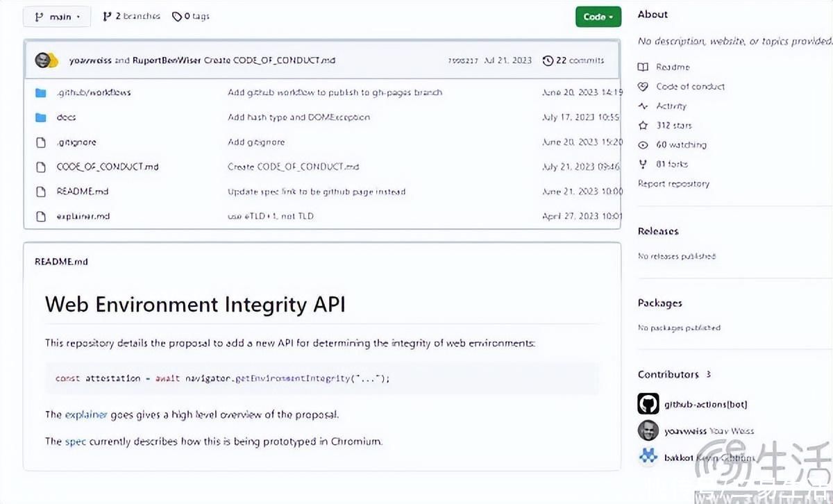Open the docs folder
The width and height of the screenshot is (833, 504).
tap(67, 117)
